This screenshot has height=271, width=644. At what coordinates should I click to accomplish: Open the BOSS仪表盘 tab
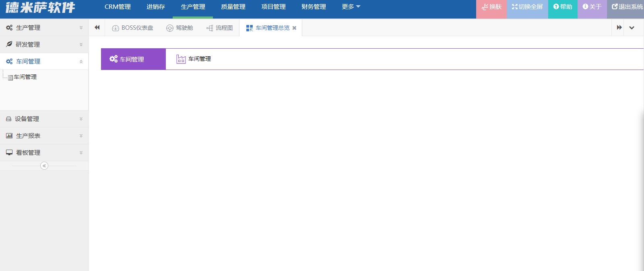132,28
